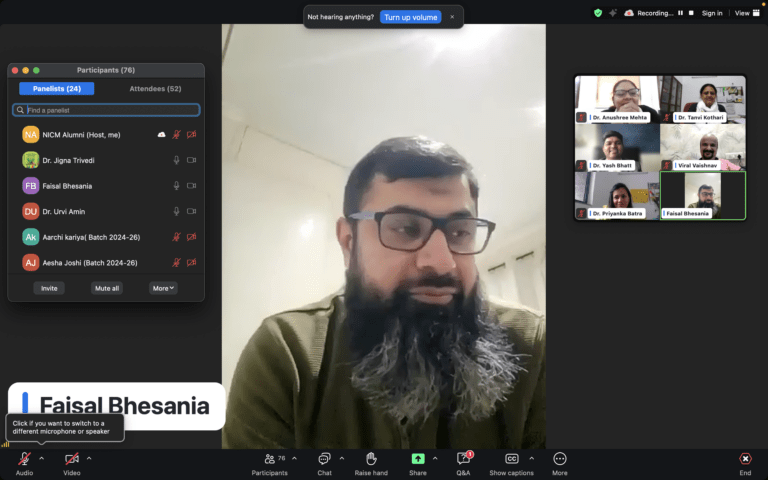Click the Show captions CC icon
Viewport: 768px width, 480px height.
tap(511, 458)
